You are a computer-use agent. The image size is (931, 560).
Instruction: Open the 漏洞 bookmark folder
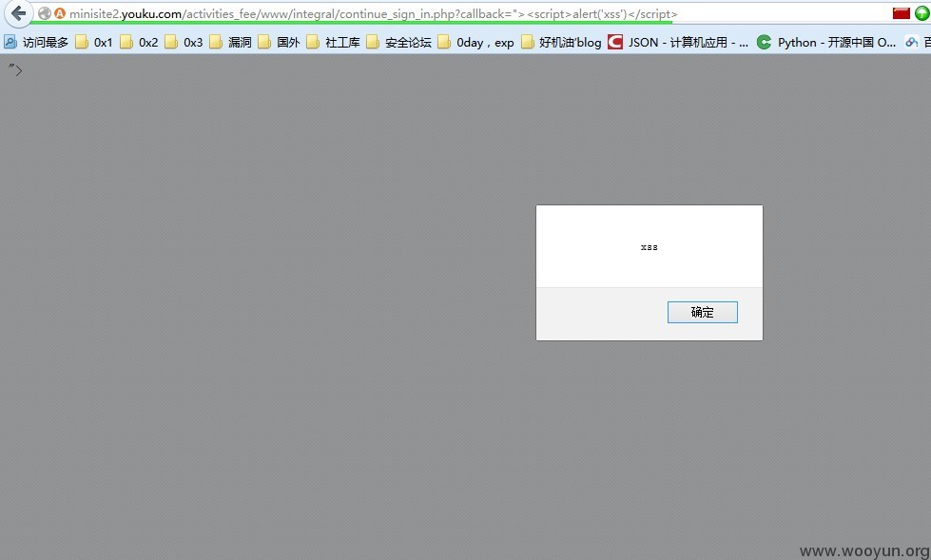231,42
